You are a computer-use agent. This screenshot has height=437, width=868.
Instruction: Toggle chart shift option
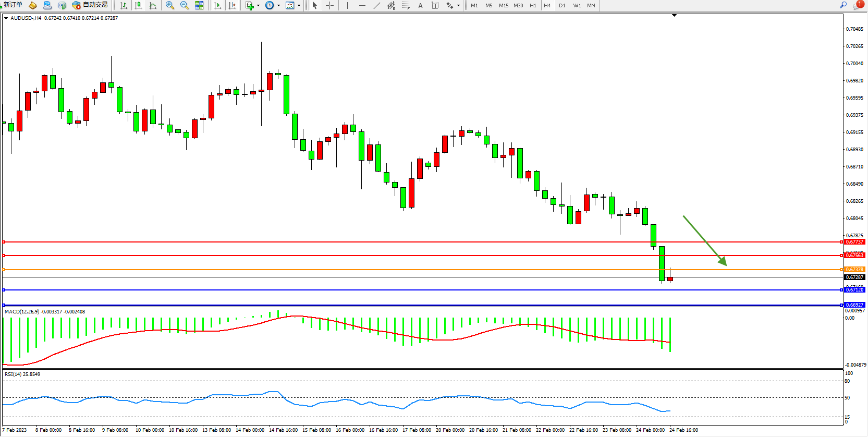point(232,5)
